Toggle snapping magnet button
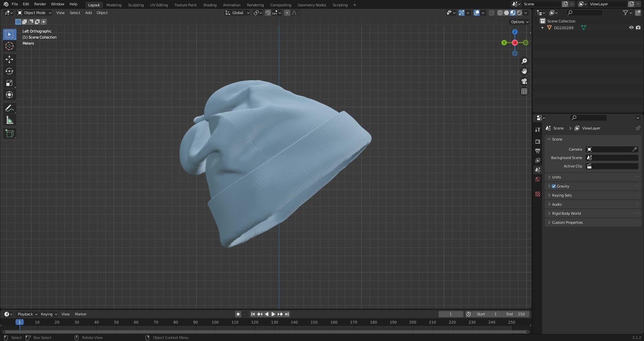Viewport: 644px width, 341px height. point(268,13)
